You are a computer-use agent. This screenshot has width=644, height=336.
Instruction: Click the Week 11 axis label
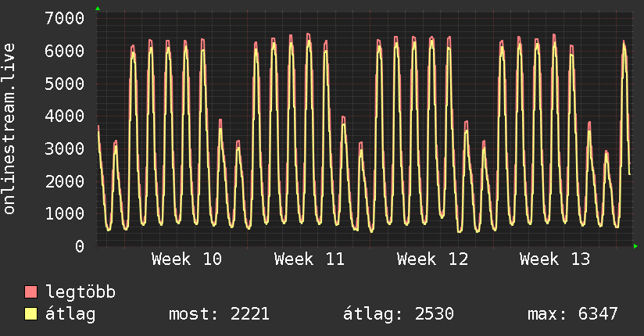click(309, 259)
